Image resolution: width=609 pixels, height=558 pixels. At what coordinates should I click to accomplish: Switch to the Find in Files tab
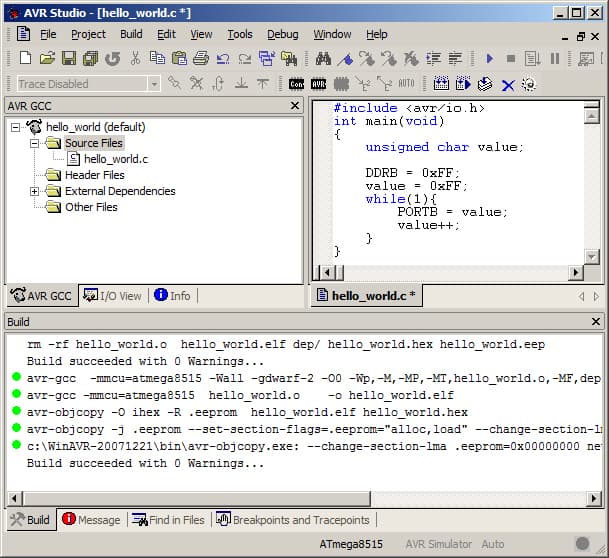coord(168,520)
